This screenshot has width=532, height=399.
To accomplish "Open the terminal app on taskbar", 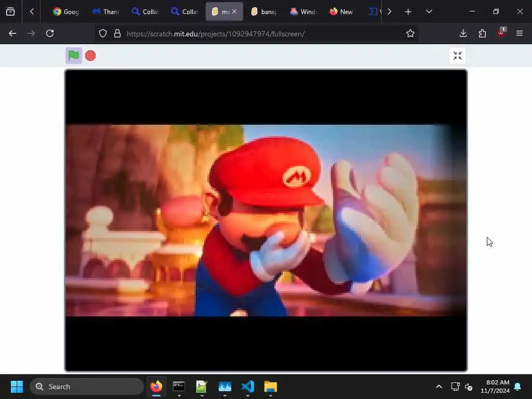I will (179, 387).
